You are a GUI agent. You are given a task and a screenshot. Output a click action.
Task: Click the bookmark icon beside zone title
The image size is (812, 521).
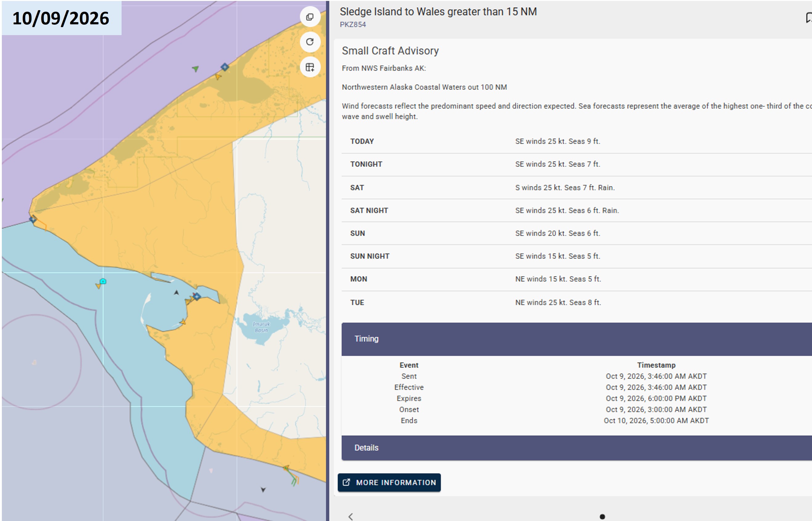809,18
